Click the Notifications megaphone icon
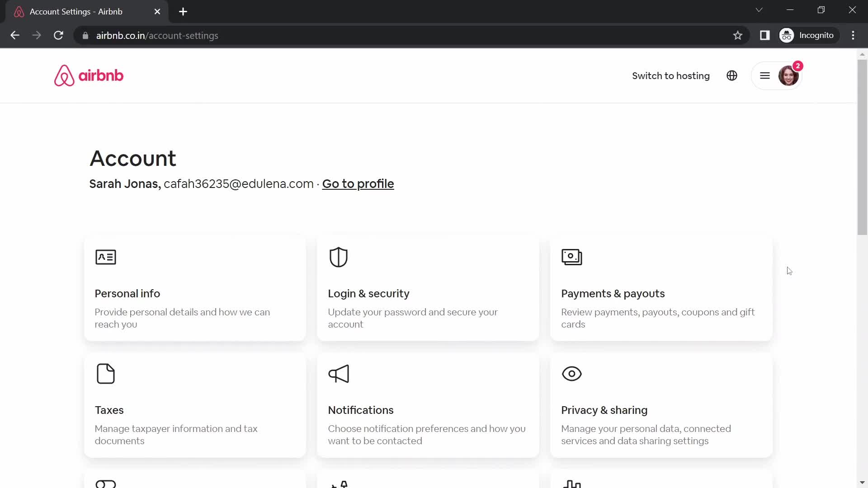 pyautogui.click(x=339, y=374)
